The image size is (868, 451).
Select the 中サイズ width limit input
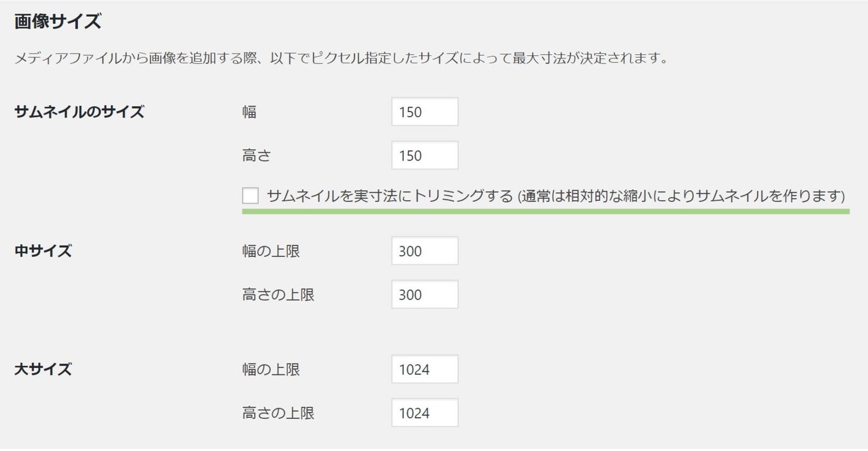(425, 251)
